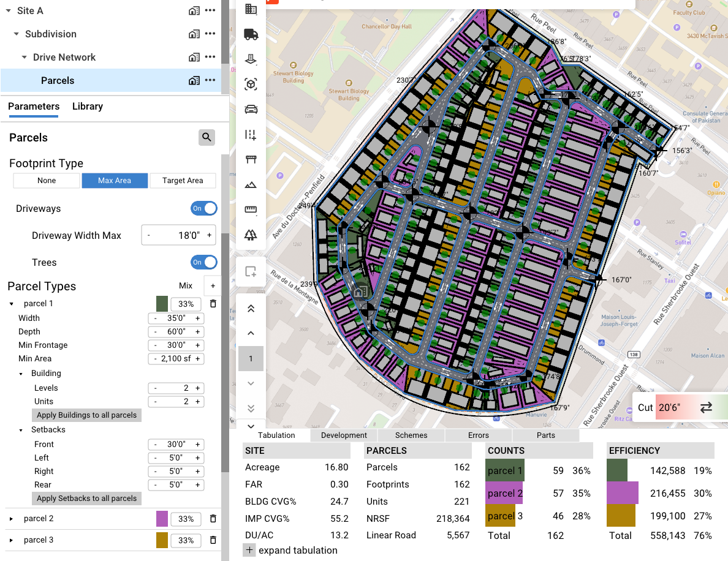Go down one level chevron
The image size is (728, 561).
(x=251, y=383)
